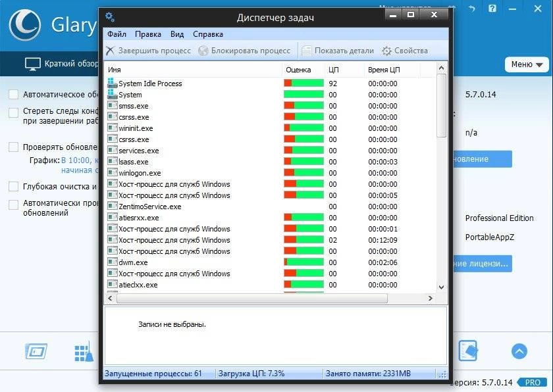Toggle Автоматически checkbox in Glary window
This screenshot has width=553, height=392.
tap(13, 205)
